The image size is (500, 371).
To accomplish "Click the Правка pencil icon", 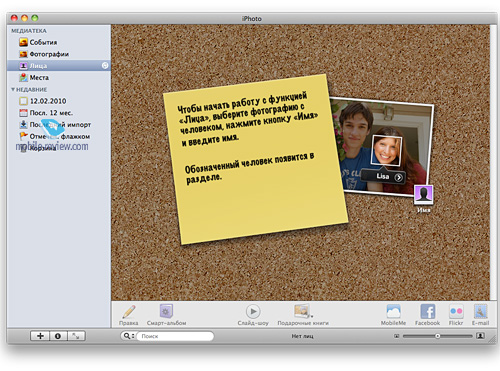I will pyautogui.click(x=129, y=311).
